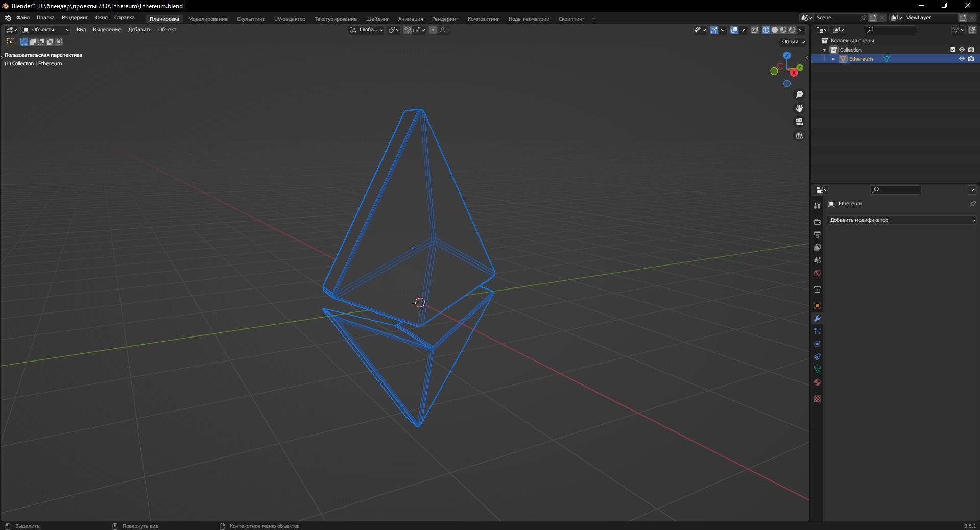
Task: Open the Scene properties tab icon
Action: pyautogui.click(x=817, y=260)
